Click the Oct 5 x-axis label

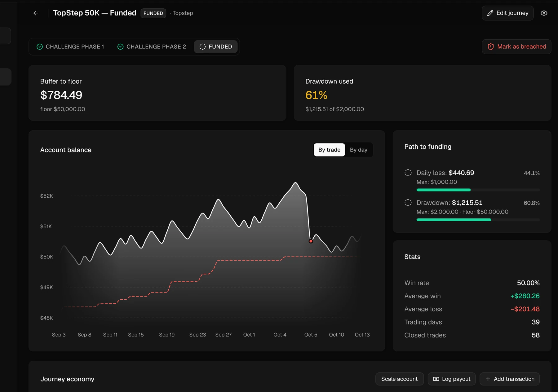311,335
